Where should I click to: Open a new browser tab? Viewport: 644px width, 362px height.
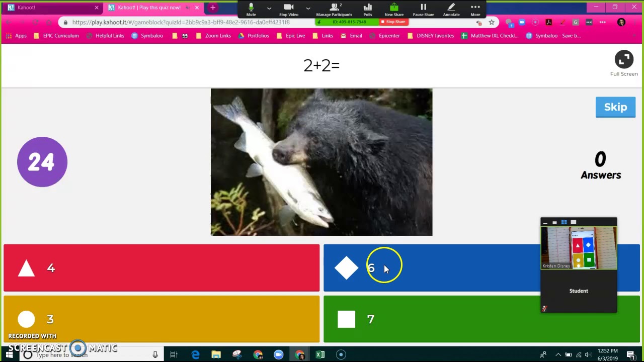click(213, 8)
